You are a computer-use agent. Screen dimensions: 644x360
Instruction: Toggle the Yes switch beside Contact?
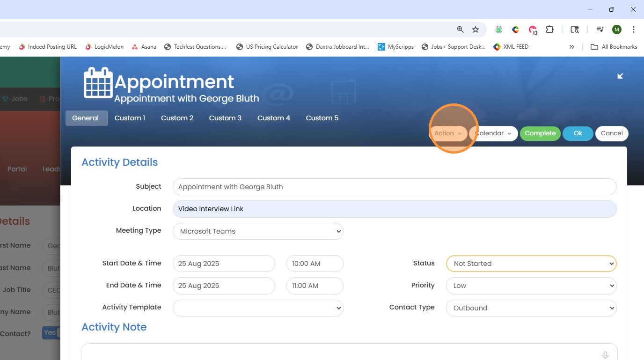51,333
